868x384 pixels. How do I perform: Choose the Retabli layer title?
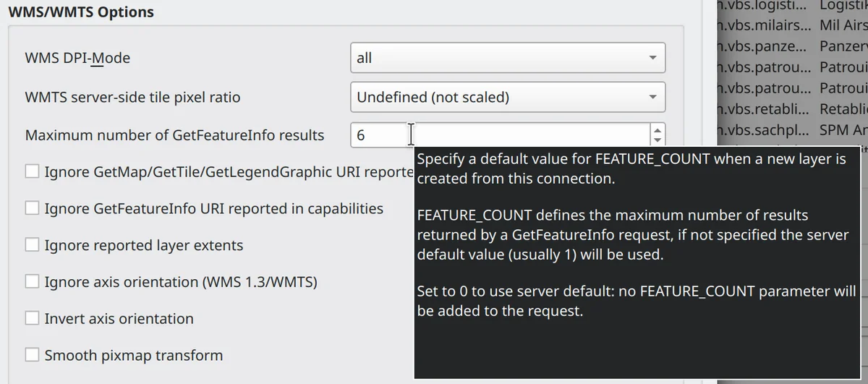click(843, 109)
